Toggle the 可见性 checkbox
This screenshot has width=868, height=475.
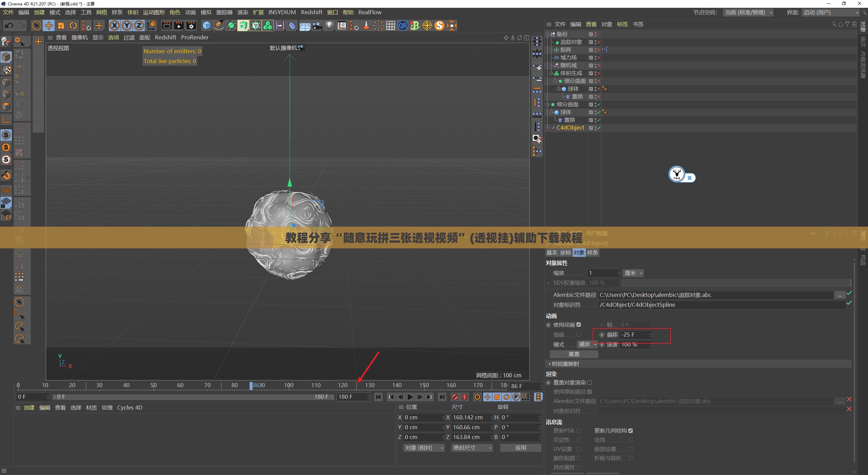[579, 440]
